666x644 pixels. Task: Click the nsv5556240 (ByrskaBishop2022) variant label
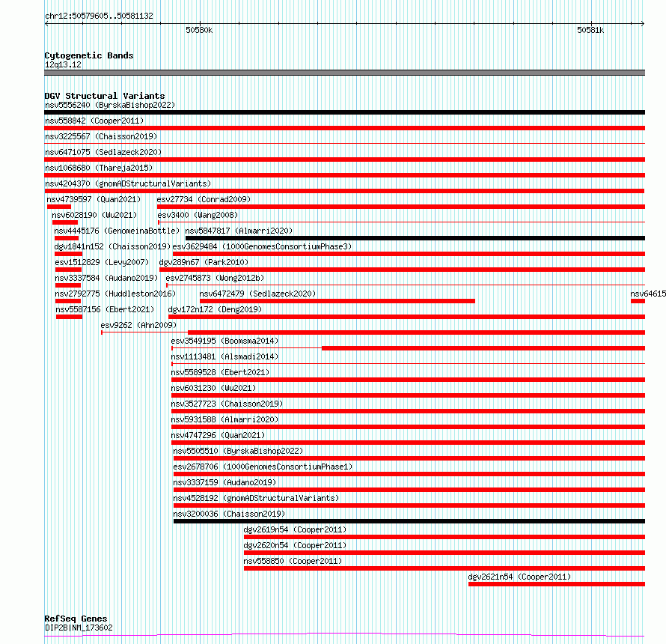pyautogui.click(x=110, y=105)
